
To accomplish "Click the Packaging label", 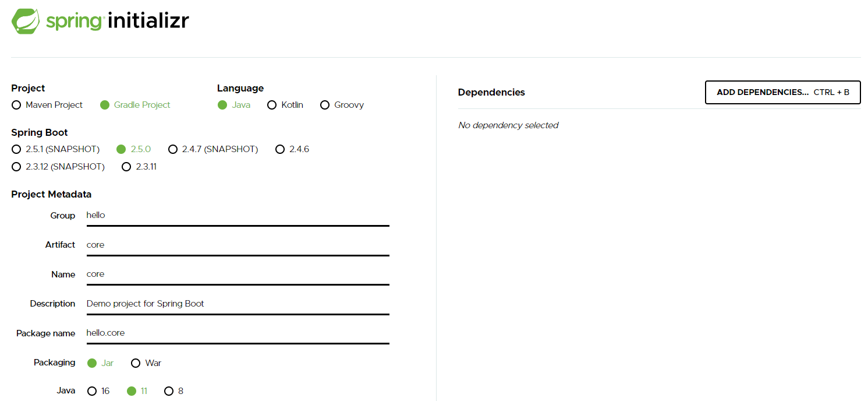I will coord(54,363).
